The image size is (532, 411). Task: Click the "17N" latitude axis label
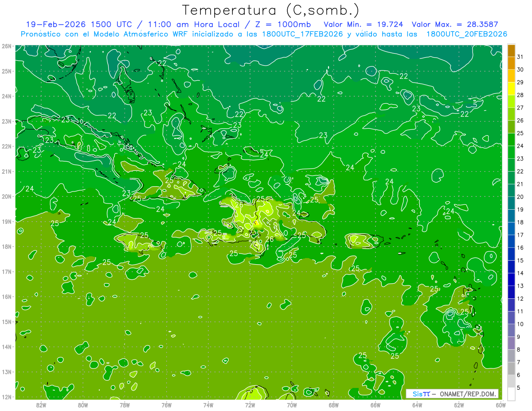tap(6, 271)
